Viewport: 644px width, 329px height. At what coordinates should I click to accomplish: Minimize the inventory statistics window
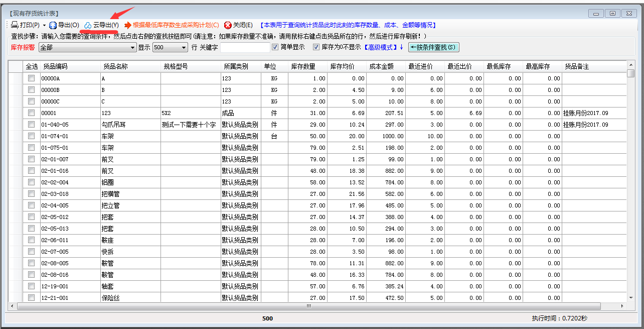point(596,13)
